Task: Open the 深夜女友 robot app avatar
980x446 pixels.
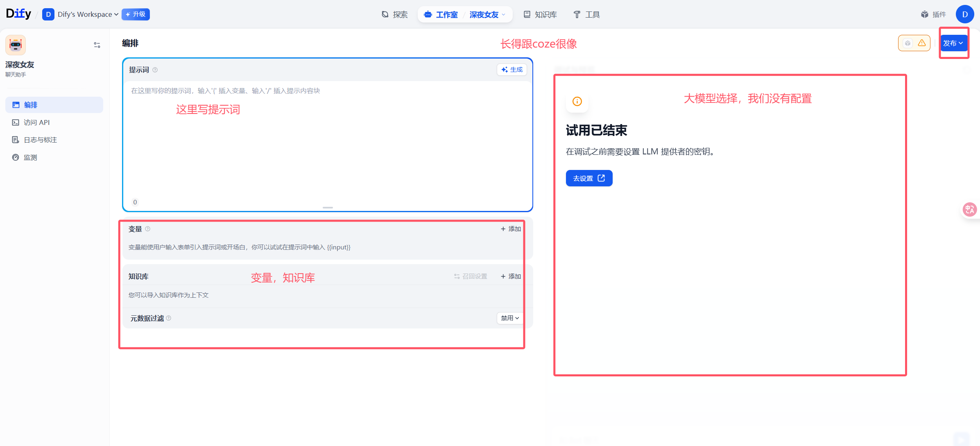Action: [16, 45]
